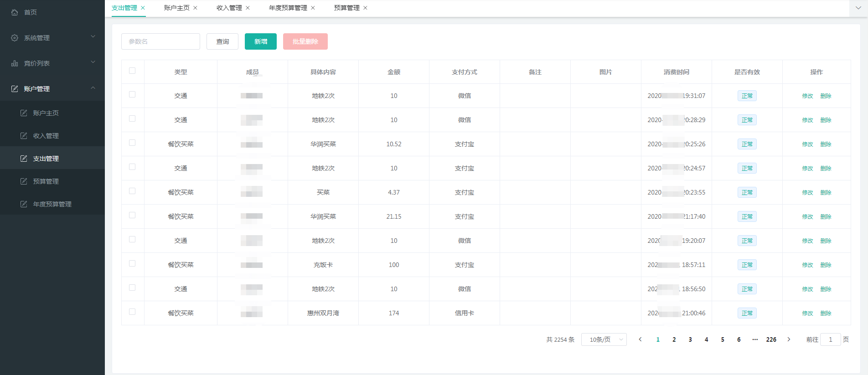
Task: Click 修改 for the 充饭卡 row
Action: [x=807, y=265]
